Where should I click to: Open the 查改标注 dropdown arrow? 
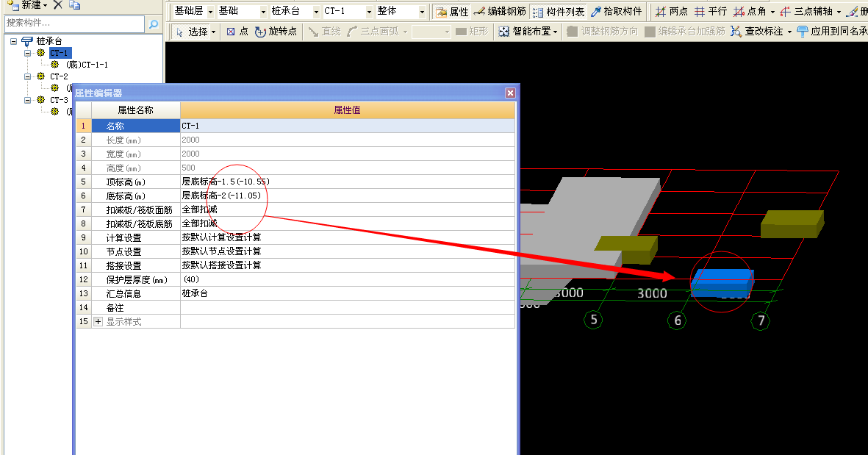tap(789, 32)
